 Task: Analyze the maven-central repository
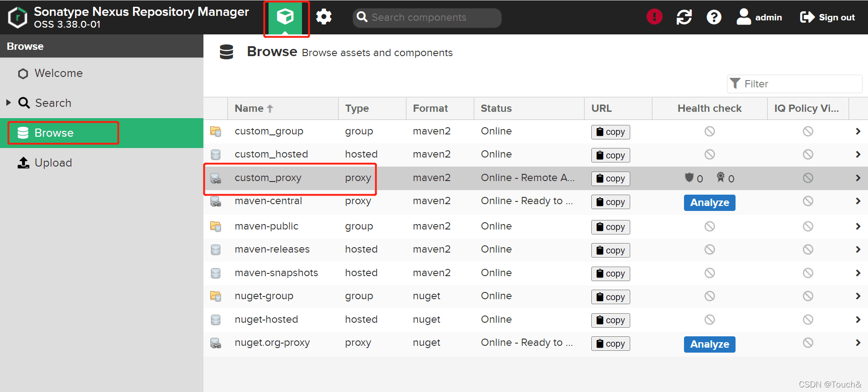709,202
